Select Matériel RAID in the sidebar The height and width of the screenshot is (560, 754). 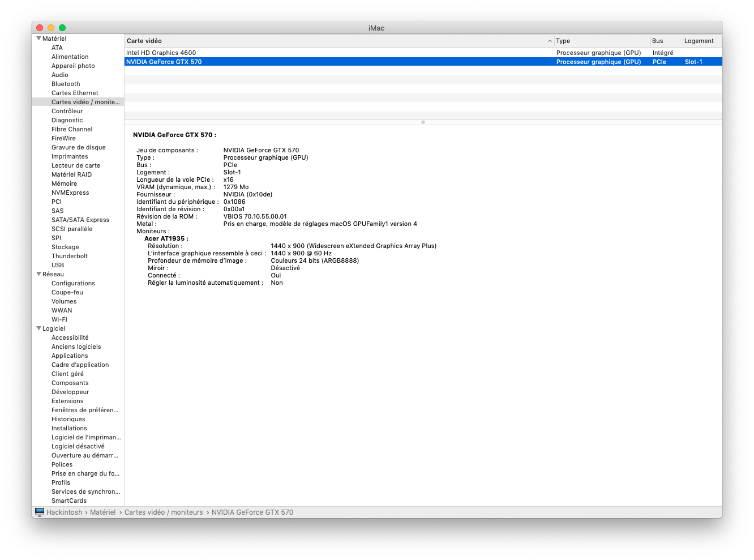(x=71, y=174)
